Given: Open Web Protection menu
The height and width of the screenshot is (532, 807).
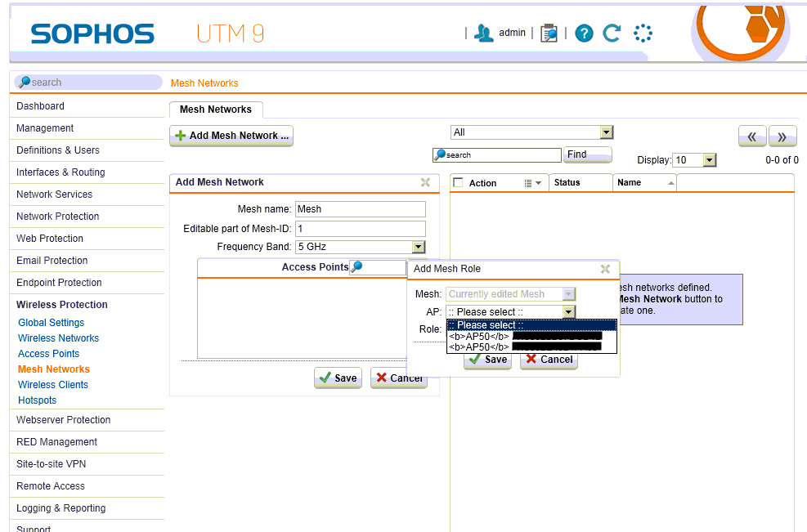Looking at the screenshot, I should pos(49,239).
